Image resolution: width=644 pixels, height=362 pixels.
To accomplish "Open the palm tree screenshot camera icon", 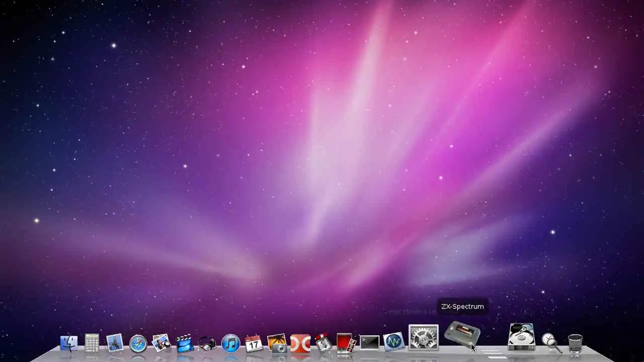I will pyautogui.click(x=277, y=343).
